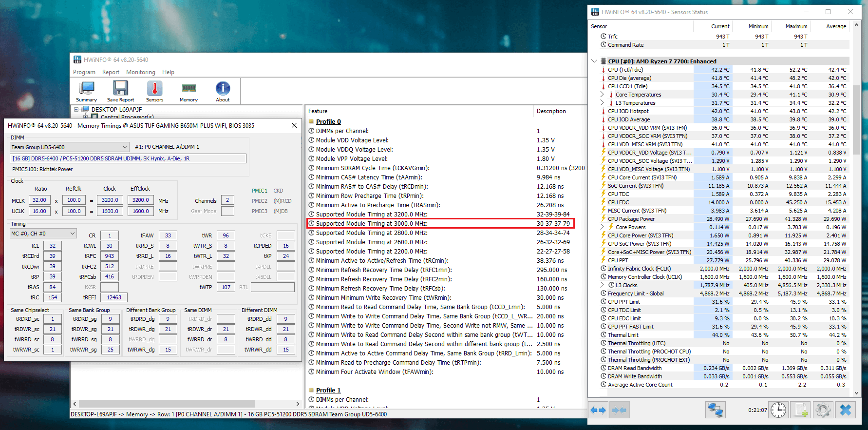This screenshot has height=430, width=868.
Task: Select the Memory Controller Clock (UCLK) sensor row
Action: pos(724,277)
